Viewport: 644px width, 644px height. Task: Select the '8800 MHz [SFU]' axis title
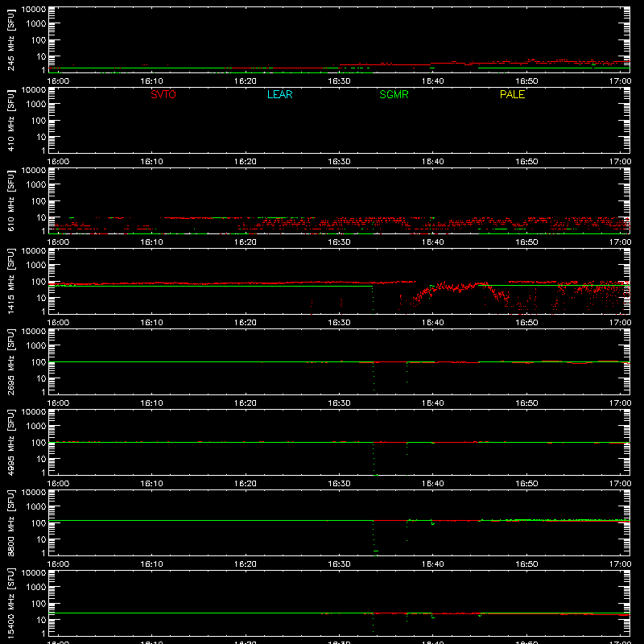coord(11,522)
